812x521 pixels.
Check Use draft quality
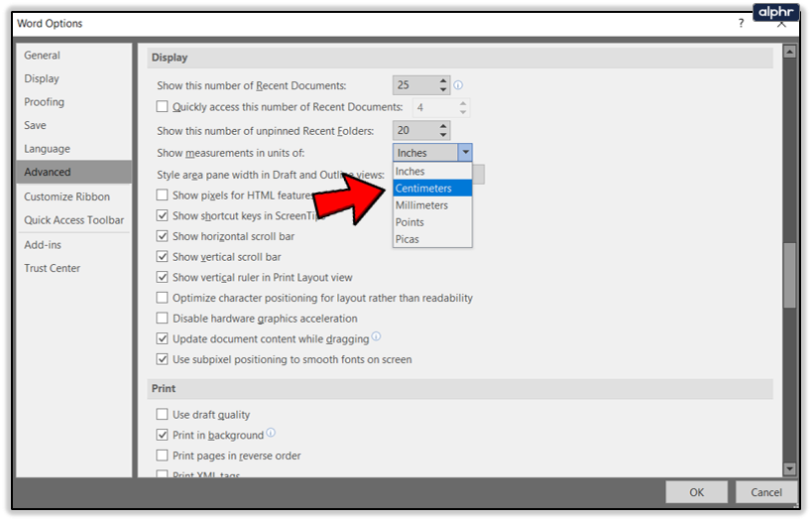pos(162,414)
